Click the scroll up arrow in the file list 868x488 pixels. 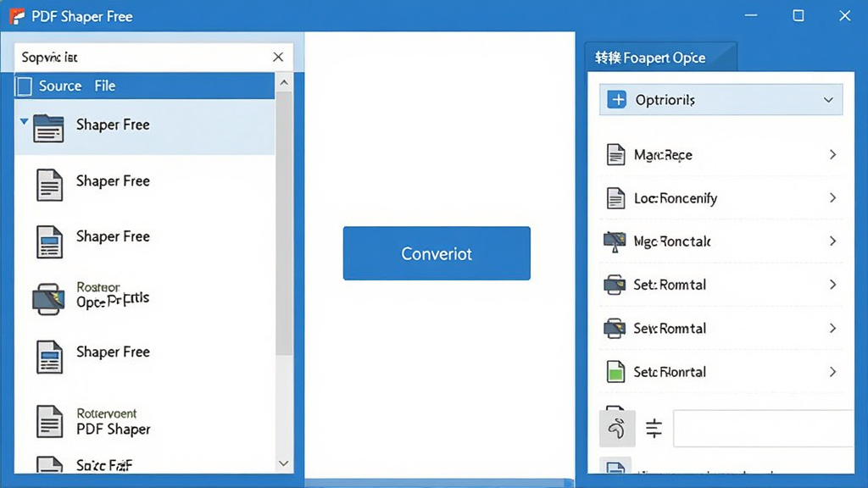point(284,82)
